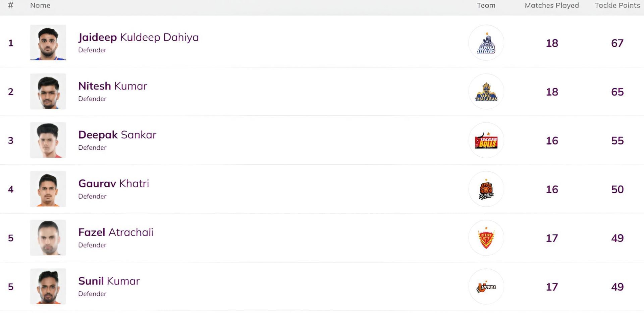The width and height of the screenshot is (644, 313).
Task: Click Jaideep Kuldeep Dahiya's player photo
Action: (x=48, y=43)
